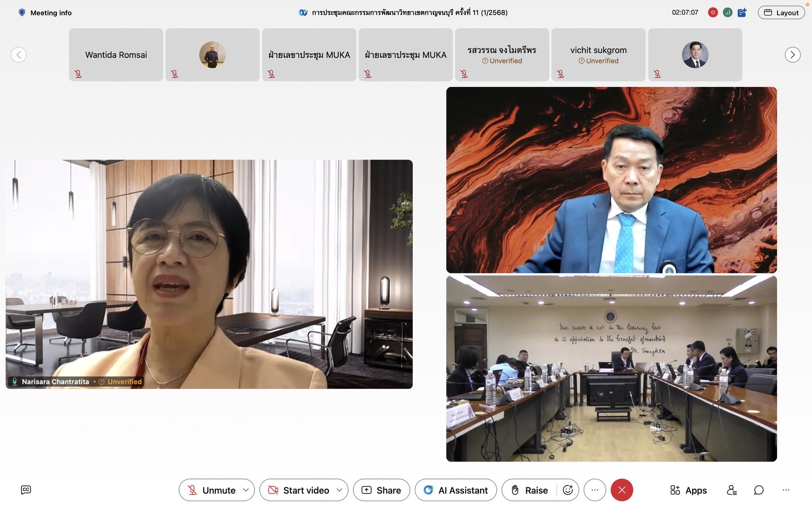Select the vichit sukgrom participant tile
812x508 pixels.
(x=598, y=55)
